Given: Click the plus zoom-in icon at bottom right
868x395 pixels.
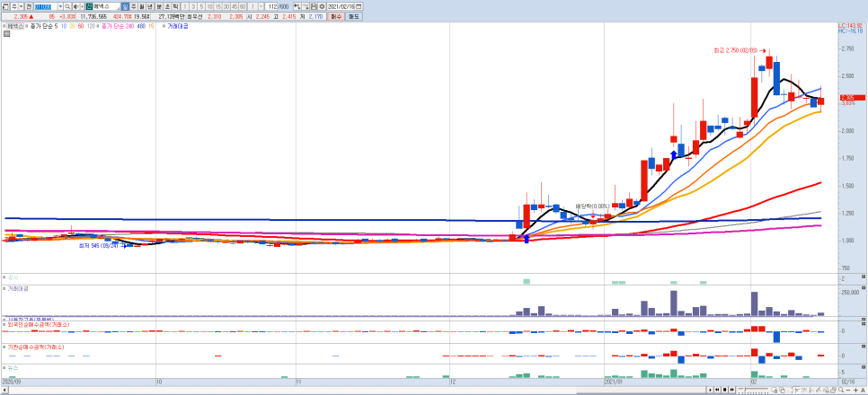Looking at the screenshot, I should tap(855, 390).
